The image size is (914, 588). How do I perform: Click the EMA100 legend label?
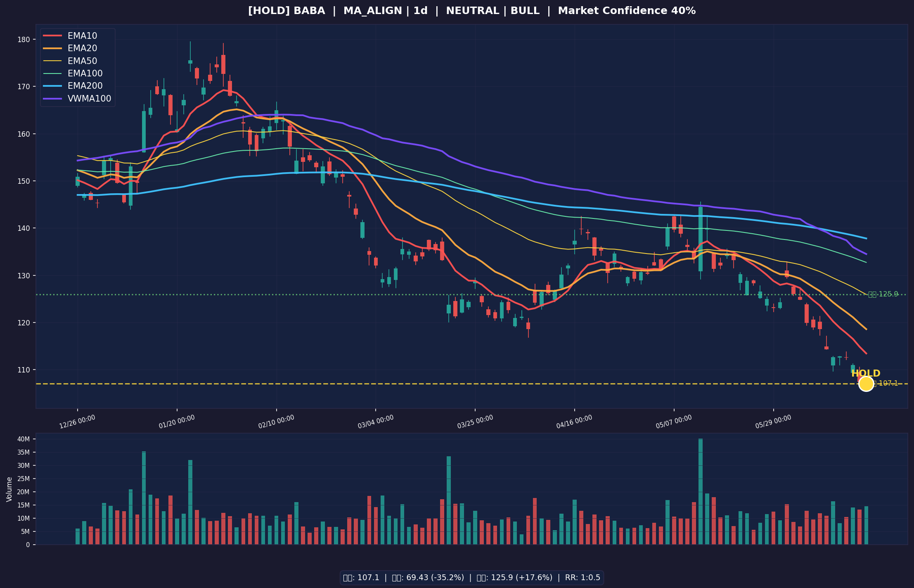(x=85, y=73)
